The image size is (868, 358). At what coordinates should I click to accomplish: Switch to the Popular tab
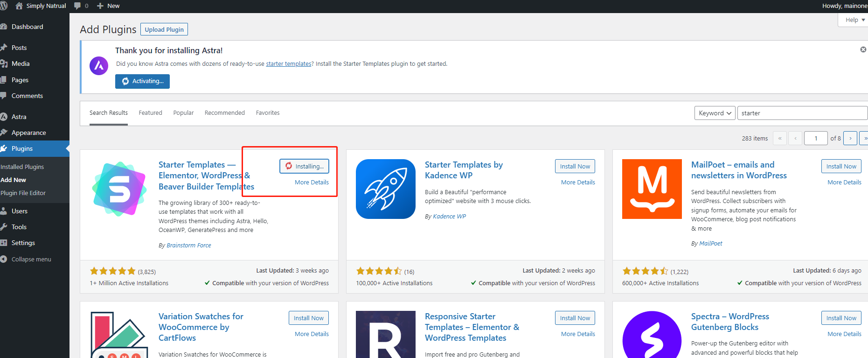(183, 113)
